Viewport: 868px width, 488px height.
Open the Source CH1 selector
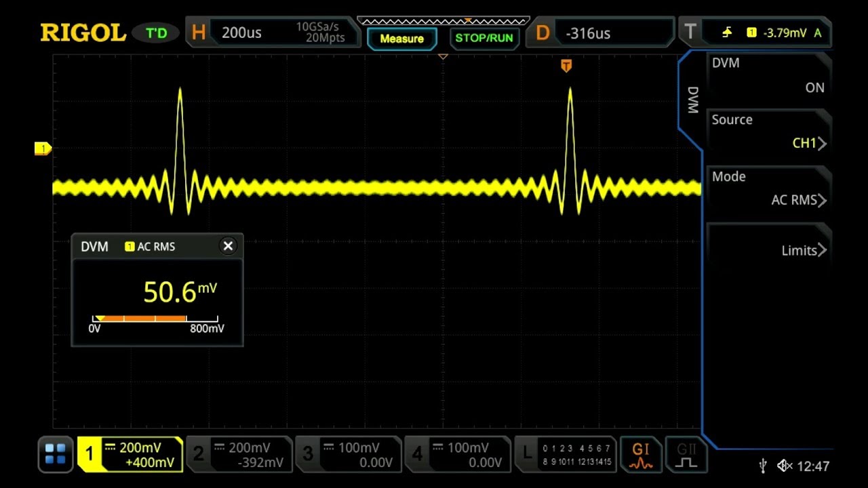pyautogui.click(x=768, y=132)
